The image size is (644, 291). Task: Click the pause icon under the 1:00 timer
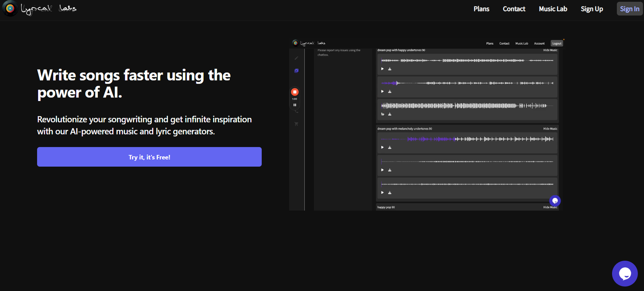(295, 105)
